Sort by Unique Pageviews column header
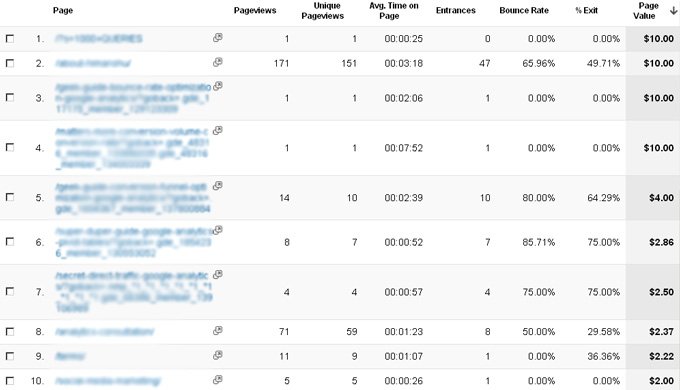This screenshot has width=680, height=390. click(x=323, y=11)
